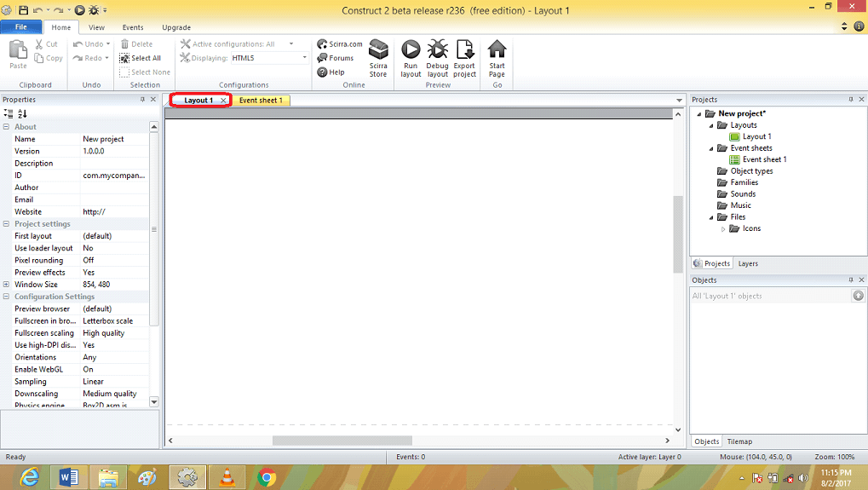Image resolution: width=868 pixels, height=490 pixels.
Task: Pin the Properties panel
Action: (x=142, y=100)
